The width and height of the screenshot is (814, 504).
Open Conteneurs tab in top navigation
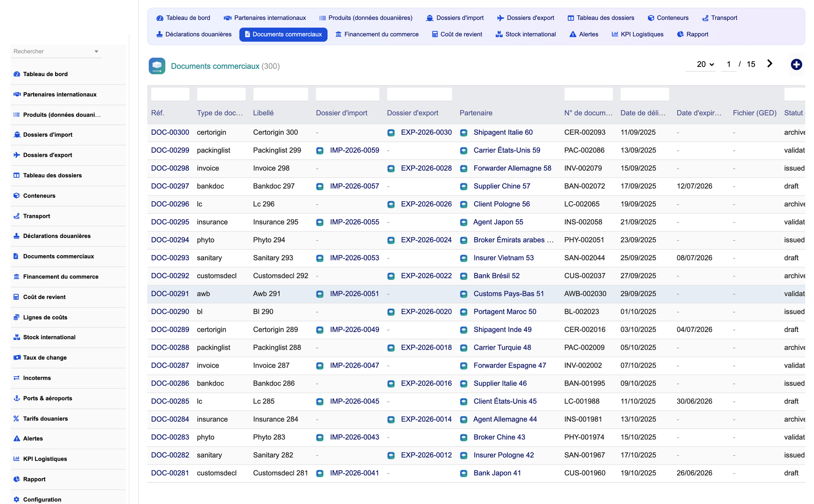click(x=668, y=18)
